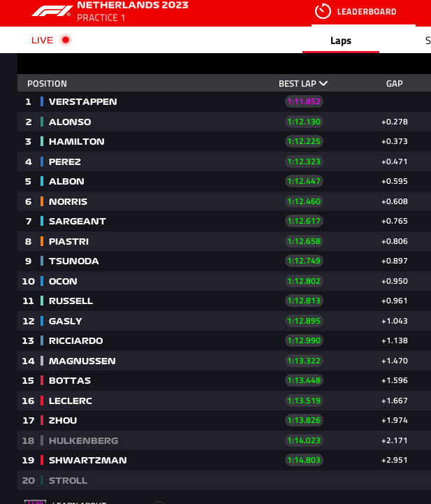Select Hamilton's best lap 1:12.225

pos(304,141)
